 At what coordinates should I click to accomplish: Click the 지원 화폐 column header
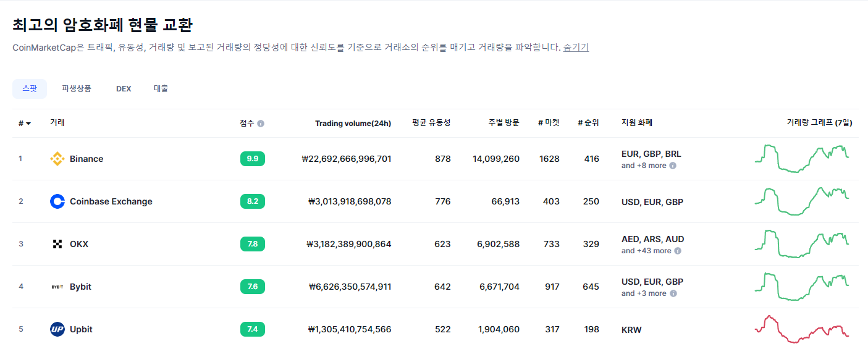click(637, 123)
